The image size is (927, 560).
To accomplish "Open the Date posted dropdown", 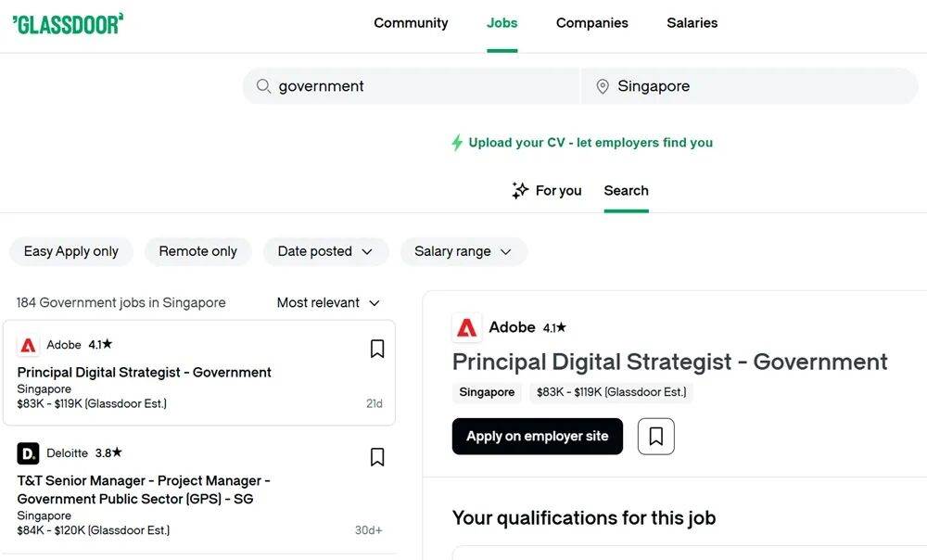I will [x=325, y=251].
